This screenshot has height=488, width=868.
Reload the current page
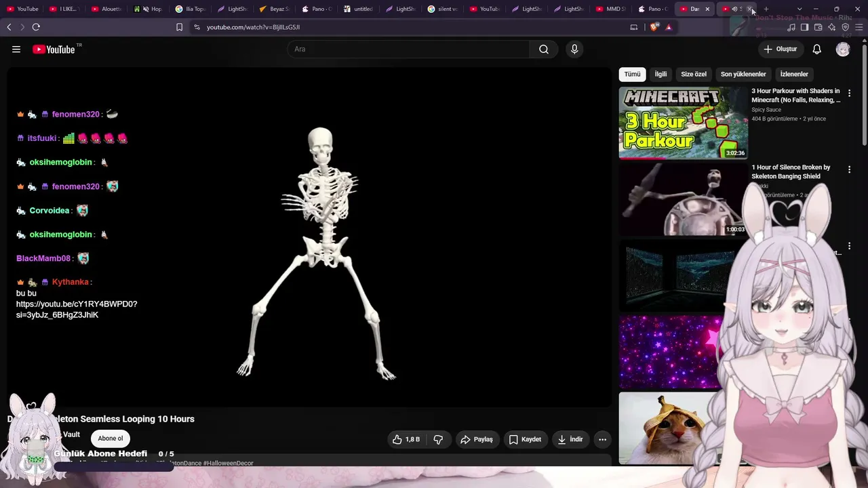pos(36,27)
